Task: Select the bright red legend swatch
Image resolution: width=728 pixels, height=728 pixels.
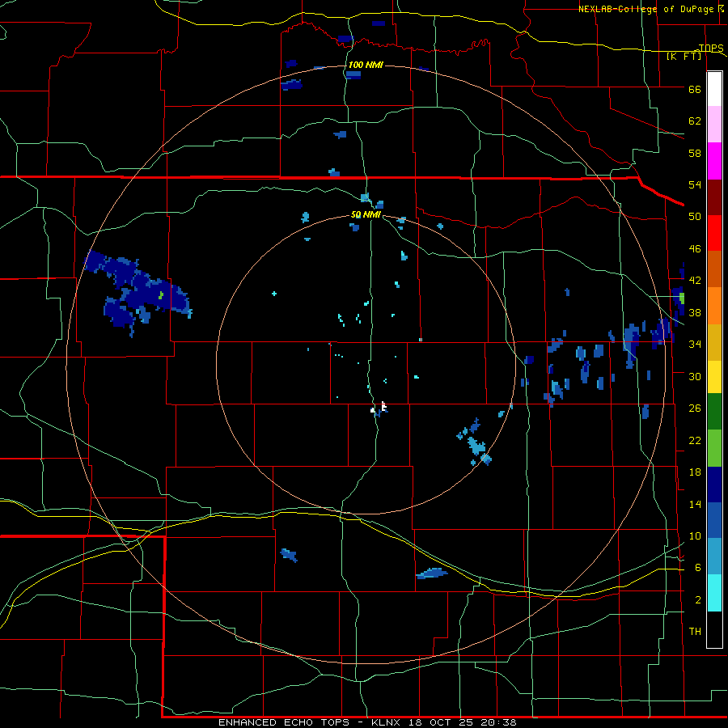Action: (x=714, y=233)
